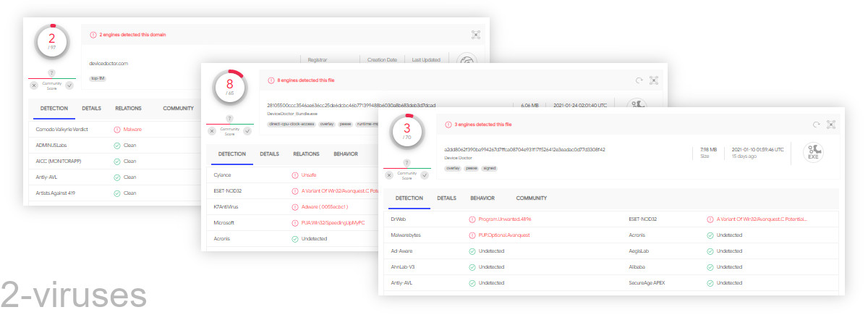This screenshot has width=868, height=315.
Task: Open the DETAILS tab in the domain report
Action: [92, 109]
